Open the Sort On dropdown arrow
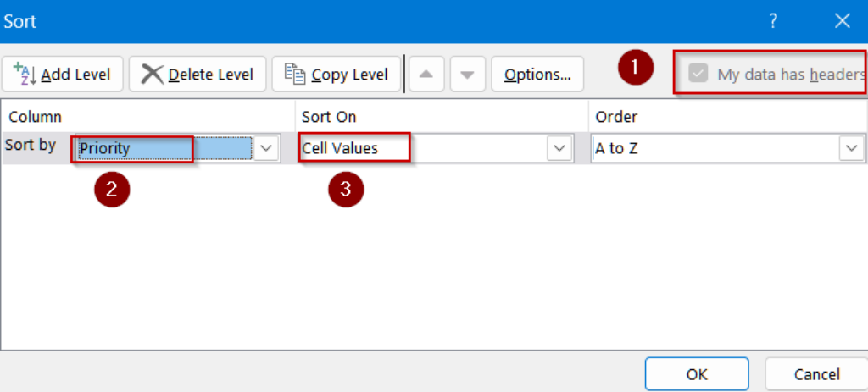The height and width of the screenshot is (392, 868). (x=559, y=148)
